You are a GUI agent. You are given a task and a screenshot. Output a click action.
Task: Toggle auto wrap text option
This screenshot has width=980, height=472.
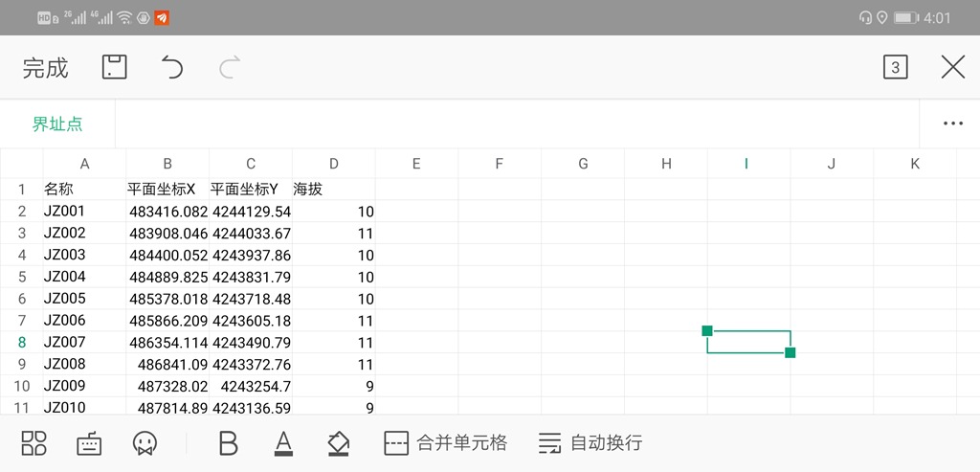click(590, 442)
